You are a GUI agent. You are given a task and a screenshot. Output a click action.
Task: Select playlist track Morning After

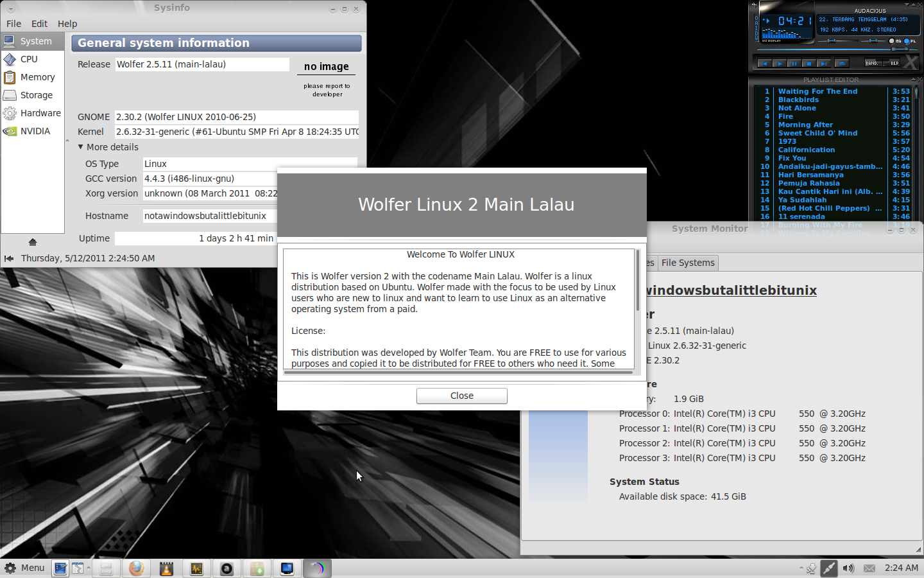point(805,125)
